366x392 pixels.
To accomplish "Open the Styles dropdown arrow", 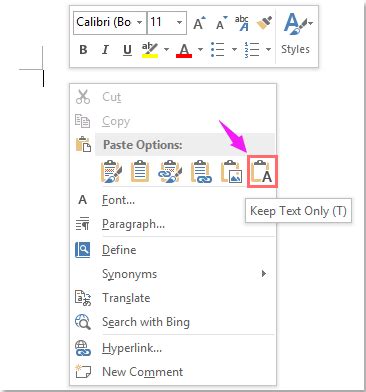I will [311, 23].
